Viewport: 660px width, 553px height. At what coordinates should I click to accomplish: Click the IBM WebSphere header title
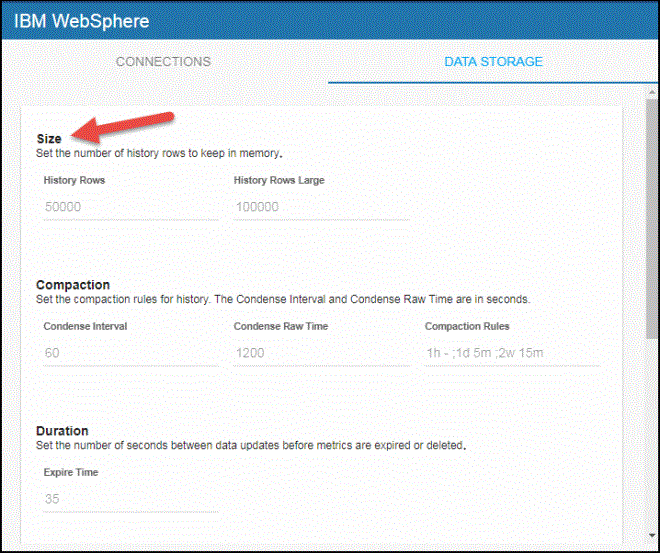[81, 20]
